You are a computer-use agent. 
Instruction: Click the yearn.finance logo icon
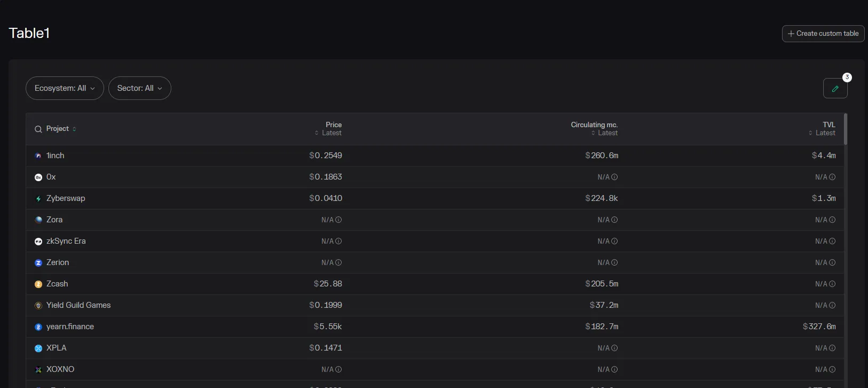[38, 327]
